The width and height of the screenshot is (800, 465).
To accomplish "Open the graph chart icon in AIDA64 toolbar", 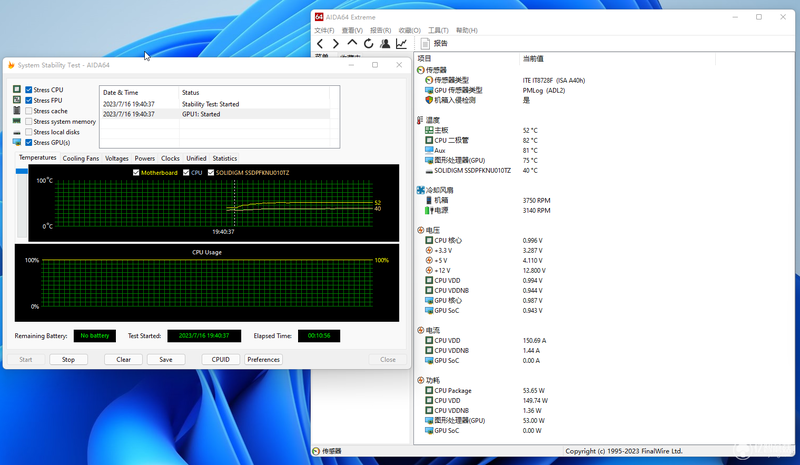I will coord(402,44).
